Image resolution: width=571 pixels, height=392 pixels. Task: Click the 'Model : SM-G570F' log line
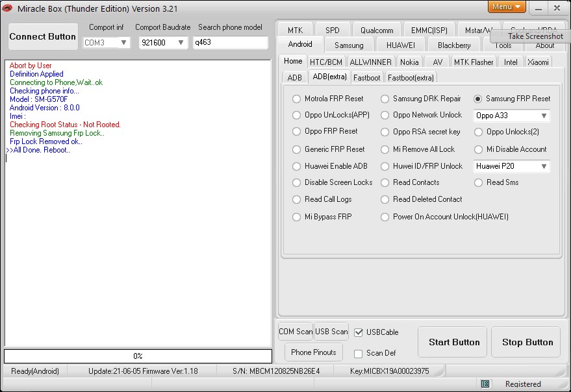38,99
